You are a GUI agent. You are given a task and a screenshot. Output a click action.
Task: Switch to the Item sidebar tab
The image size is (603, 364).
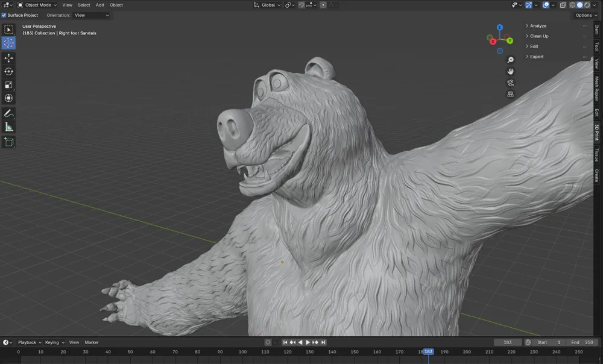(x=597, y=30)
